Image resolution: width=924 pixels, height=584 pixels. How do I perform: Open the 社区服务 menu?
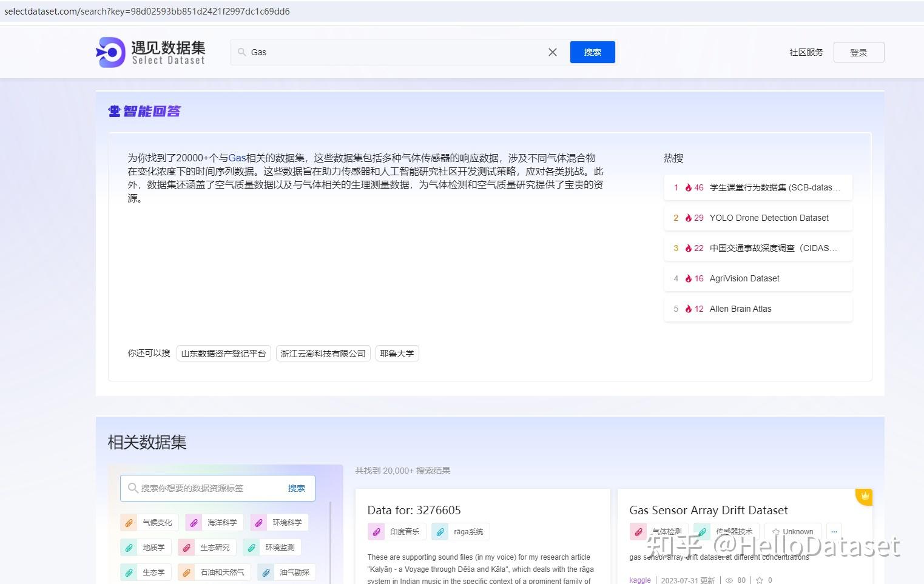806,52
